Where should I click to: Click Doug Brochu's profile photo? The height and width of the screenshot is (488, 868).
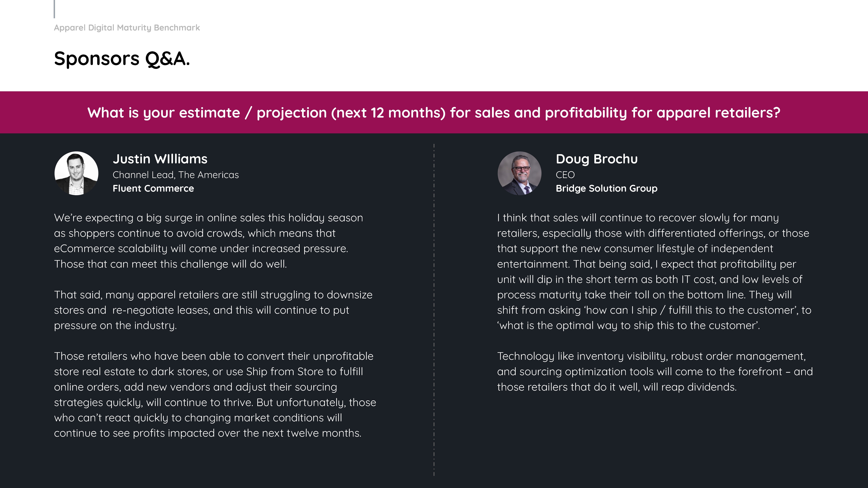(520, 173)
